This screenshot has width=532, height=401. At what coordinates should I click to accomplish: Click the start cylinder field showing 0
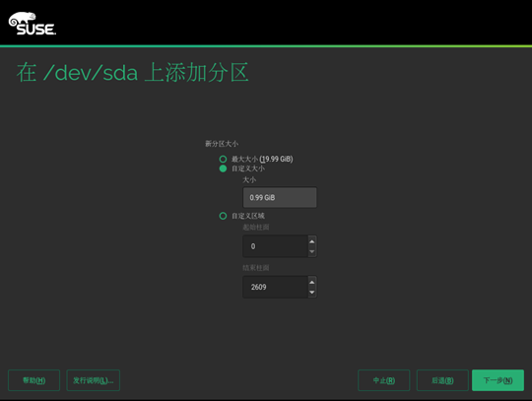tap(275, 246)
